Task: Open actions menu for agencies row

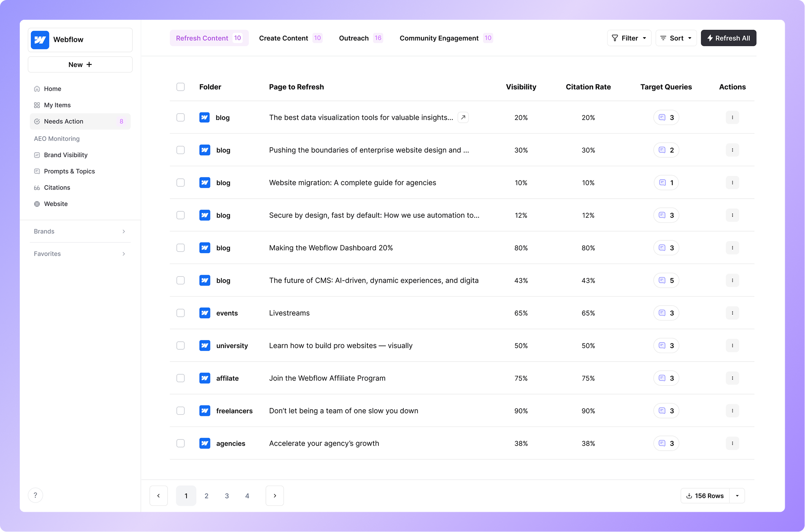Action: 732,443
